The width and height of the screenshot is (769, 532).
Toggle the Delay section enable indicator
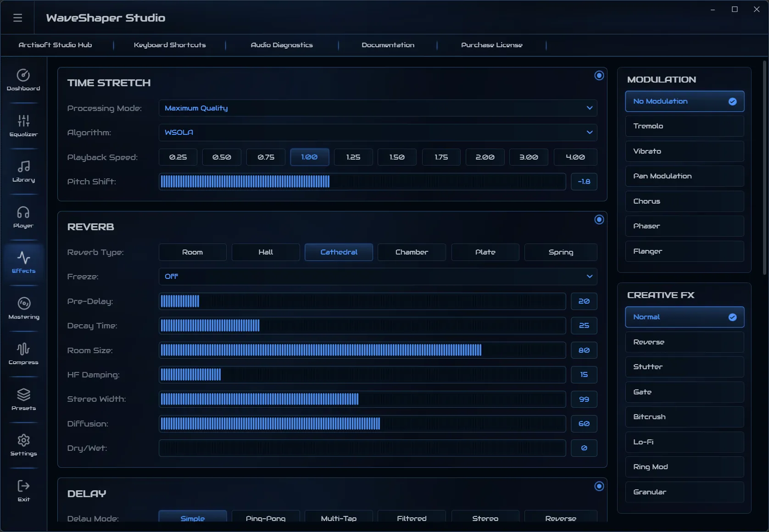coord(599,486)
